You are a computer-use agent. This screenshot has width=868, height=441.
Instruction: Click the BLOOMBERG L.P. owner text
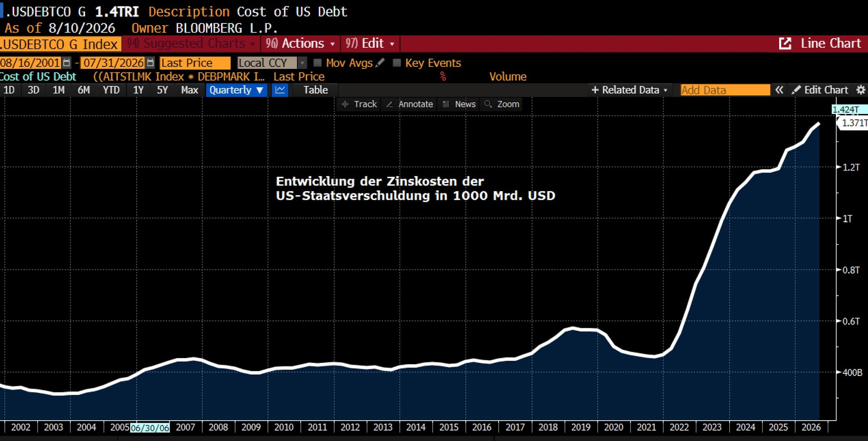(x=226, y=28)
